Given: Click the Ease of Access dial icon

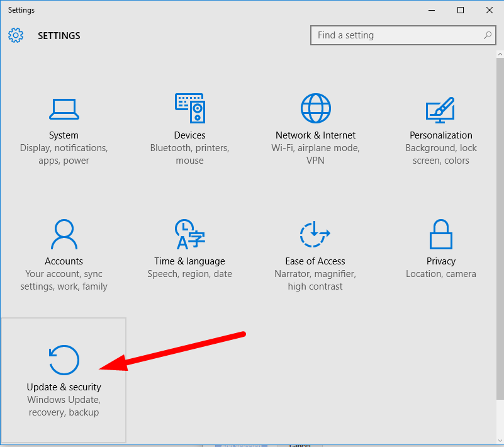Looking at the screenshot, I should tap(315, 234).
